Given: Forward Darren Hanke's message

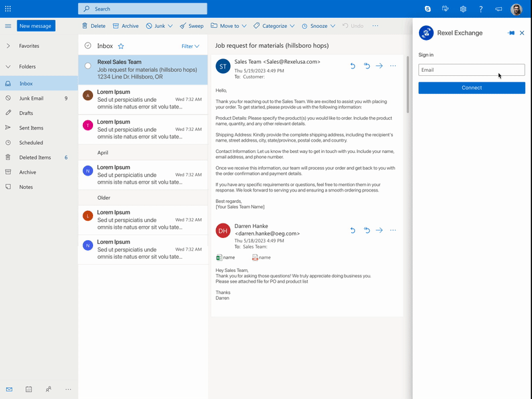Looking at the screenshot, I should pos(379,230).
